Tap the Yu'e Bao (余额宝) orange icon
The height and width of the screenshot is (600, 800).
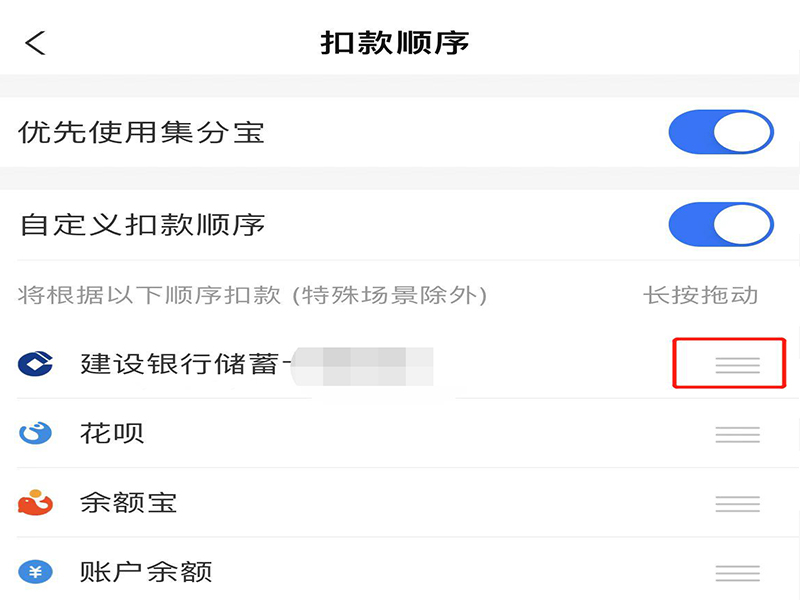point(35,502)
